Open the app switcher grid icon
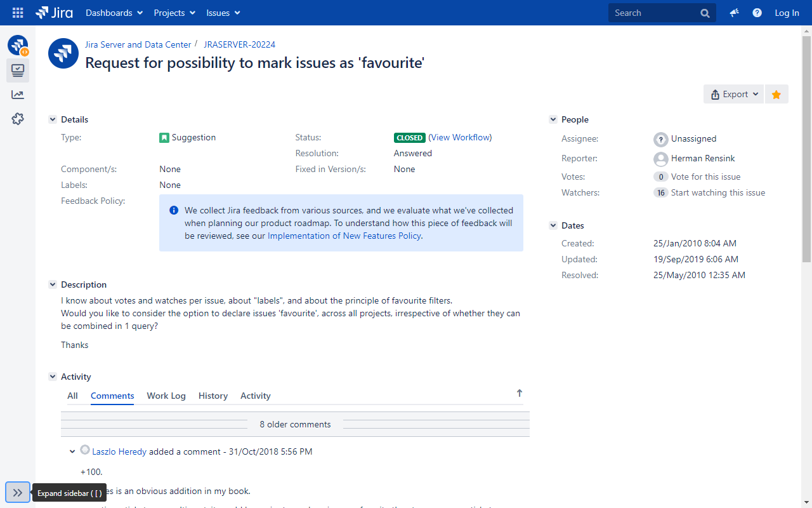Viewport: 812px width, 508px height. pos(18,13)
